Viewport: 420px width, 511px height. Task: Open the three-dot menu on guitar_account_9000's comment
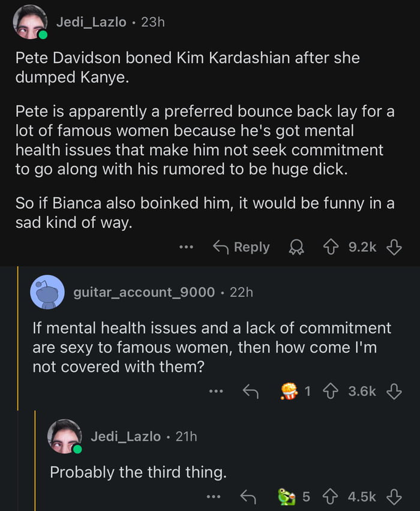(215, 392)
